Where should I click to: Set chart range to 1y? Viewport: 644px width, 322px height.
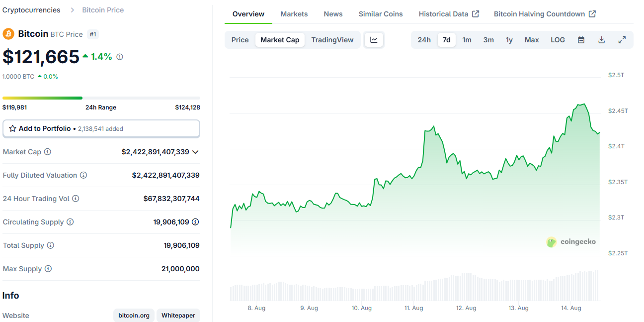(x=509, y=40)
